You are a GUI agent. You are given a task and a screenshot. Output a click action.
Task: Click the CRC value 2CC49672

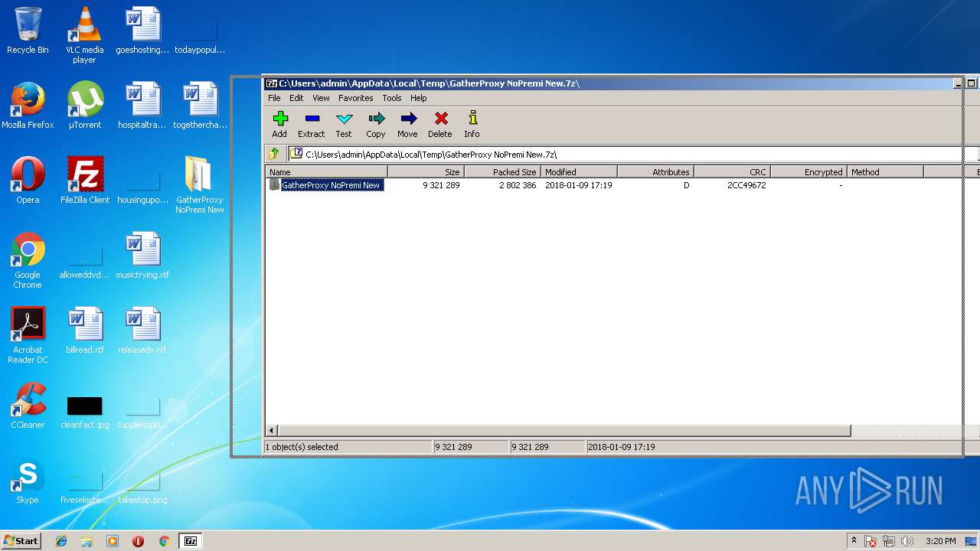coord(746,185)
